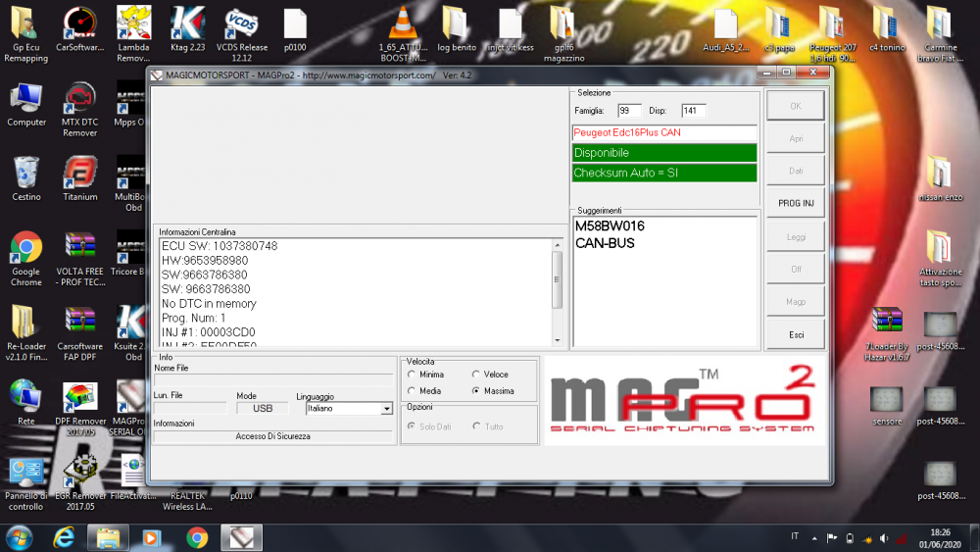Click the Famiglia input field
Viewport: 980px width, 552px height.
629,111
